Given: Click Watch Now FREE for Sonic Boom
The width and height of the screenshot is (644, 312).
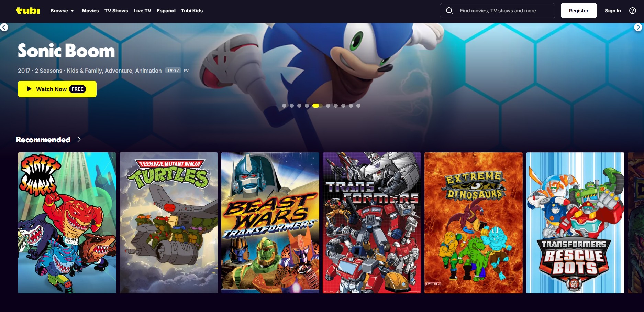Looking at the screenshot, I should pos(57,89).
